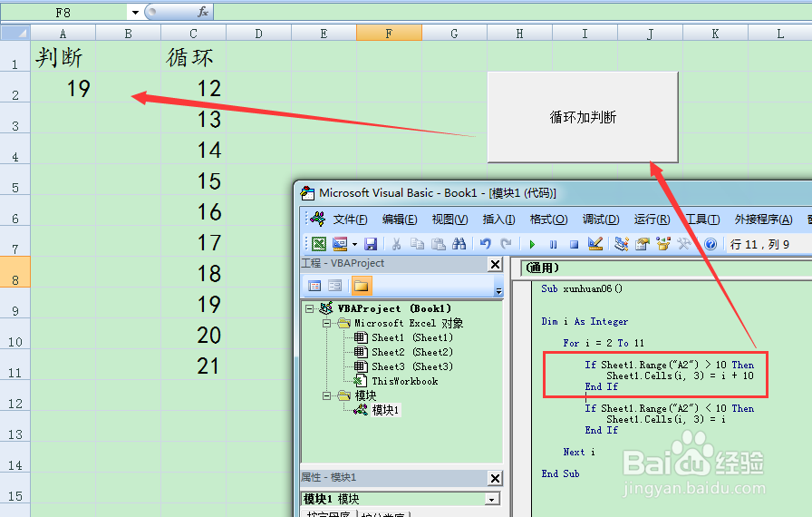The width and height of the screenshot is (812, 517).
Task: Collapse the 模块 folder node
Action: [x=327, y=395]
